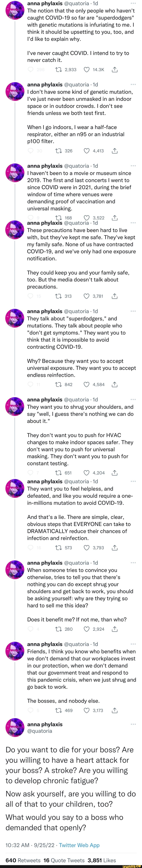The height and width of the screenshot is (868, 142).
Task: Open @quatoria handle on final tweet
Action: click(x=40, y=731)
